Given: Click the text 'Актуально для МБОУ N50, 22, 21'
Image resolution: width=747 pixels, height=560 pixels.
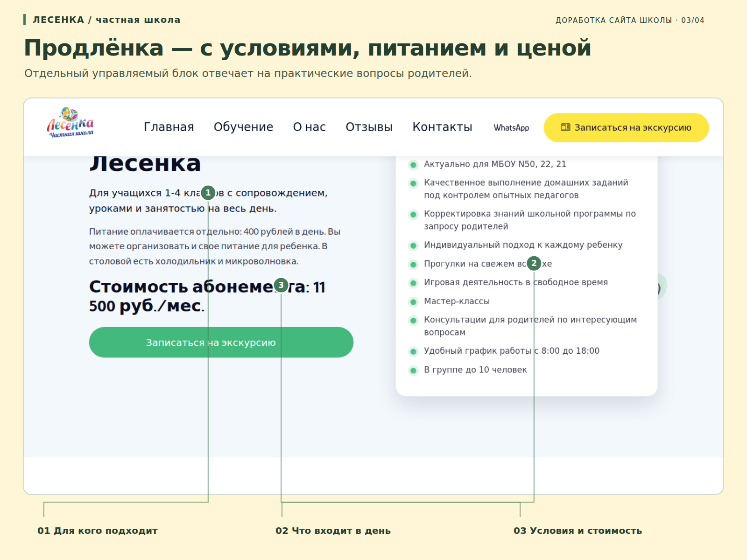Looking at the screenshot, I should 495,164.
